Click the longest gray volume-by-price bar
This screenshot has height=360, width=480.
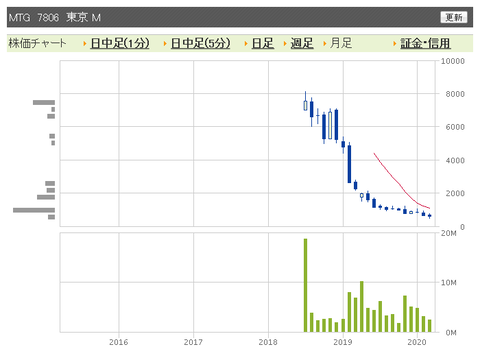[34, 210]
